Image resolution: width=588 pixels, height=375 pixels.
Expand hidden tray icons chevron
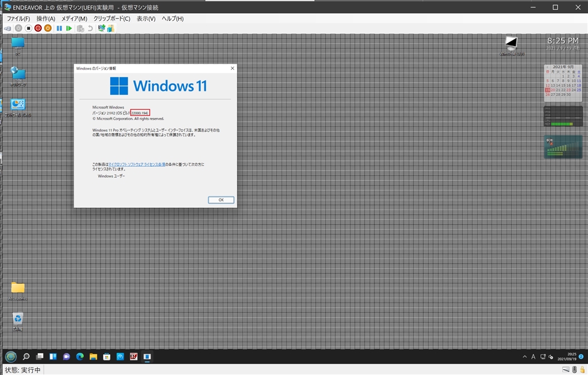point(525,357)
